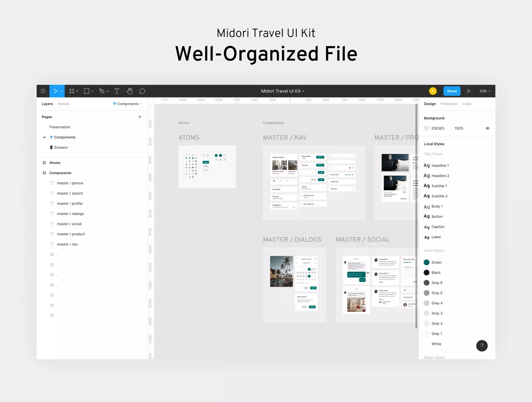Screen dimensions: 532x402
Task: Open the help question mark button
Action: click(x=482, y=346)
